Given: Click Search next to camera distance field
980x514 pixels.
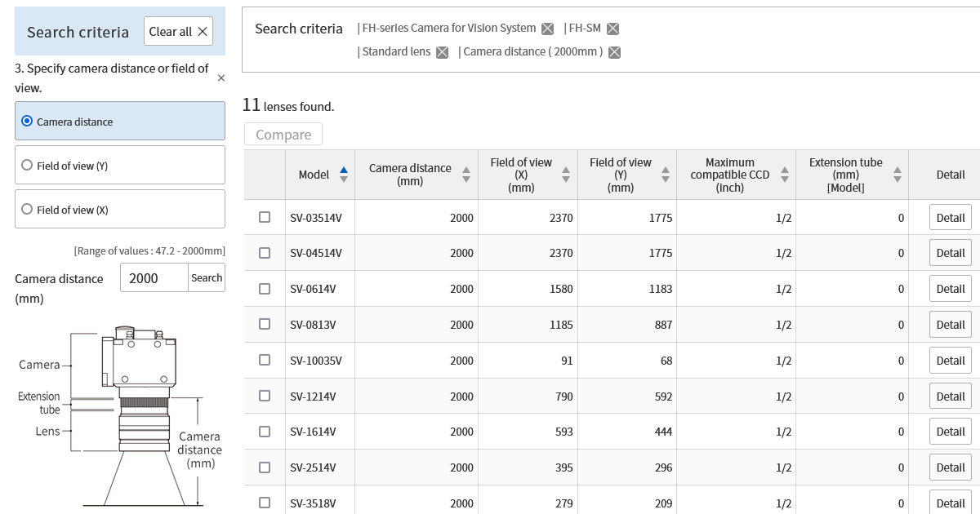Looking at the screenshot, I should (x=207, y=278).
